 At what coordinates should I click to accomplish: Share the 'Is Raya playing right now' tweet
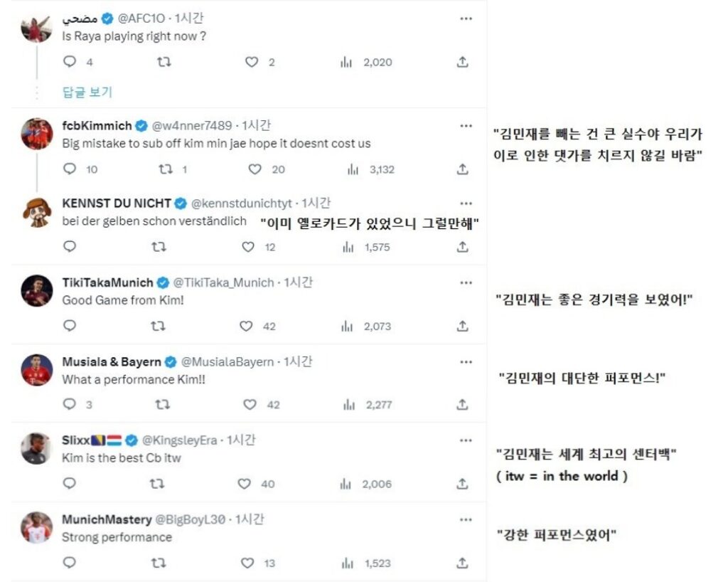click(x=462, y=62)
